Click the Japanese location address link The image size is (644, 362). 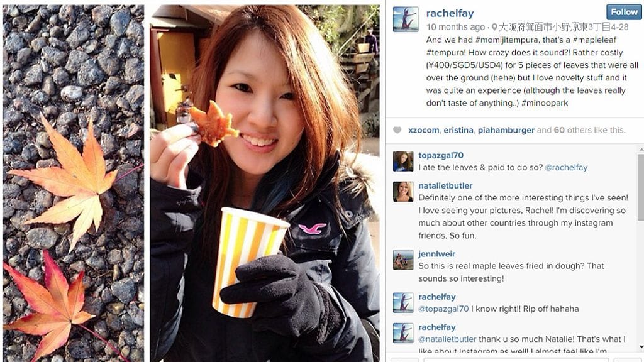click(x=563, y=27)
